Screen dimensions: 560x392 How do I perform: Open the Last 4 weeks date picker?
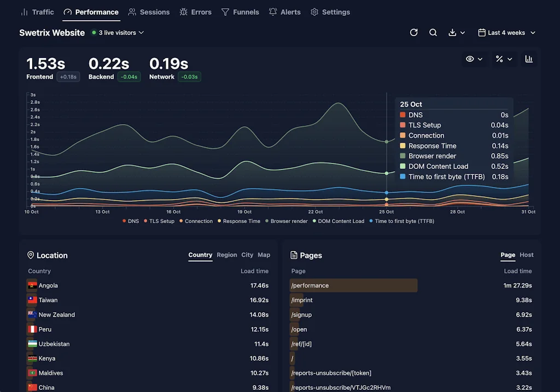click(x=506, y=33)
